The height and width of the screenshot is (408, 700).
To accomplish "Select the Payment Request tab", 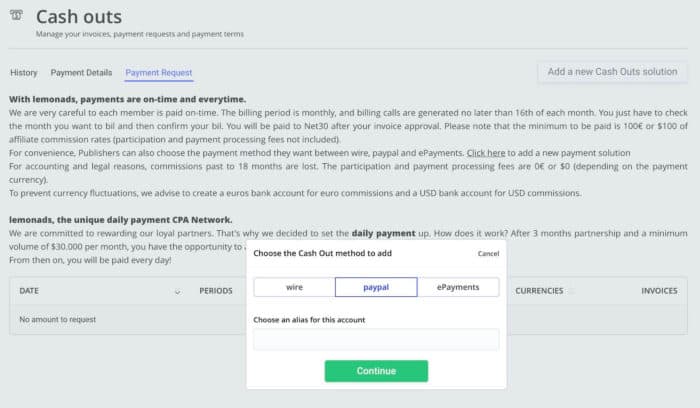I will click(x=158, y=72).
